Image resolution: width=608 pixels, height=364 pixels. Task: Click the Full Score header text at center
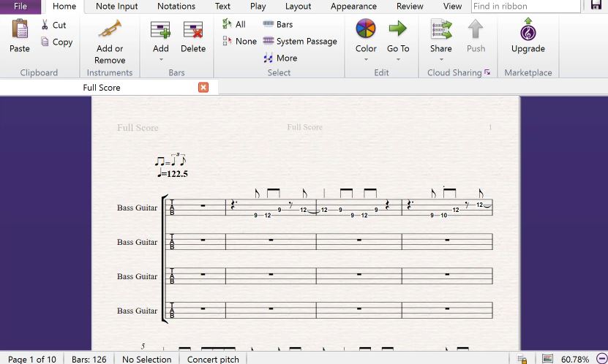pyautogui.click(x=305, y=127)
